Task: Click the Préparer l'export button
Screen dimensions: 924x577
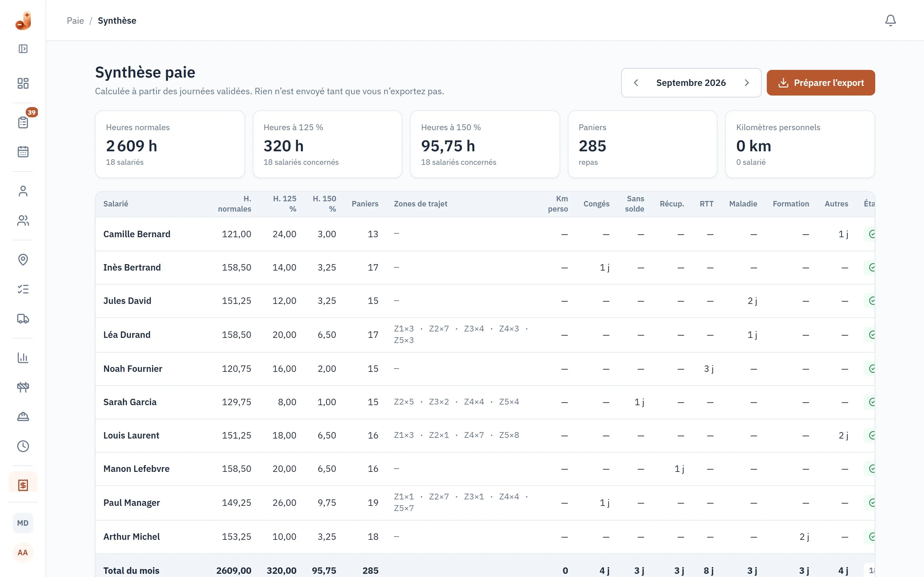Action: click(820, 83)
